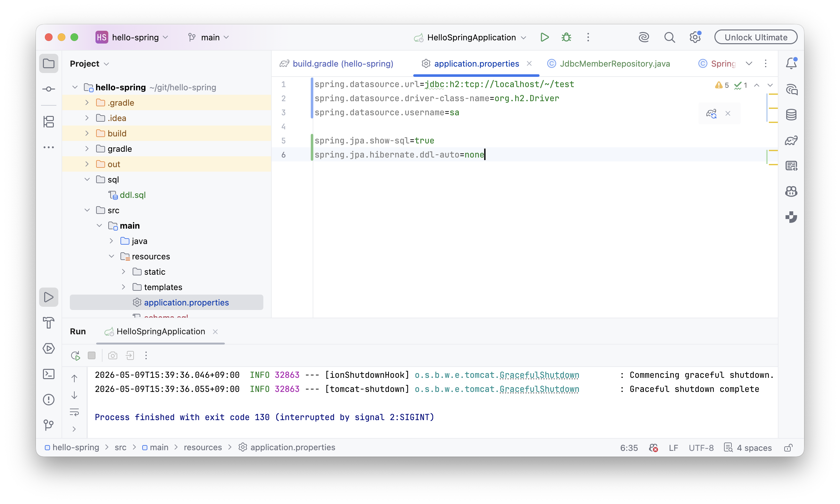Click src breadcrumb in status bar
840x504 pixels.
click(121, 448)
